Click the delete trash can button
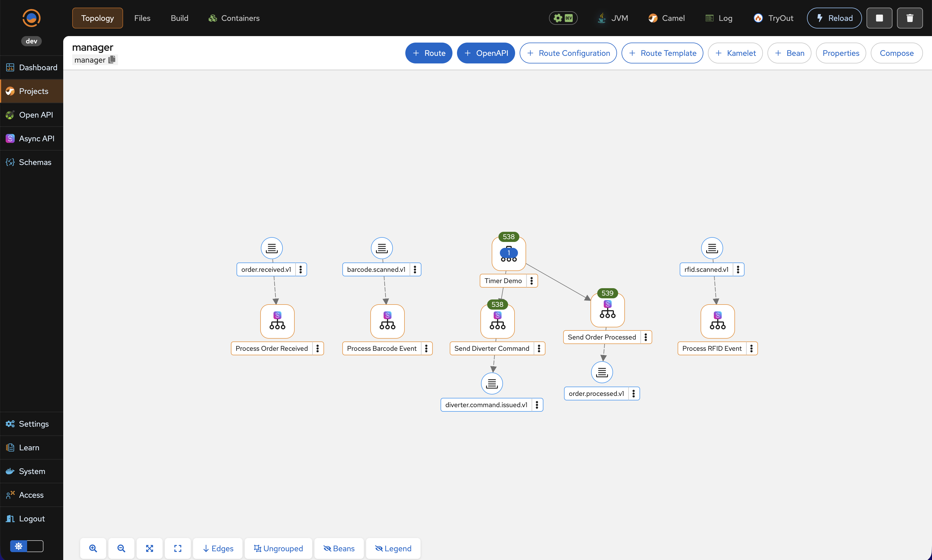Image resolution: width=932 pixels, height=560 pixels. (x=910, y=18)
